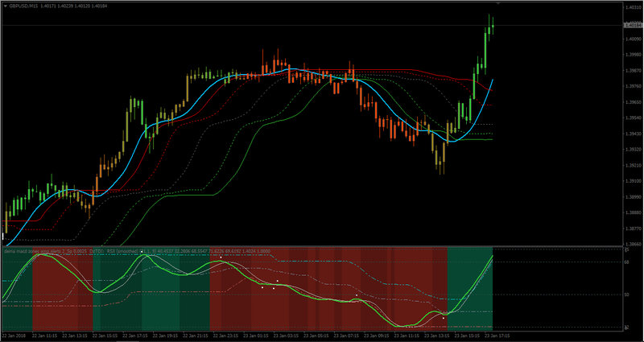The height and width of the screenshot is (342, 644).
Task: Click the 23 Jan 01:15 time label
Action: [x=255, y=336]
